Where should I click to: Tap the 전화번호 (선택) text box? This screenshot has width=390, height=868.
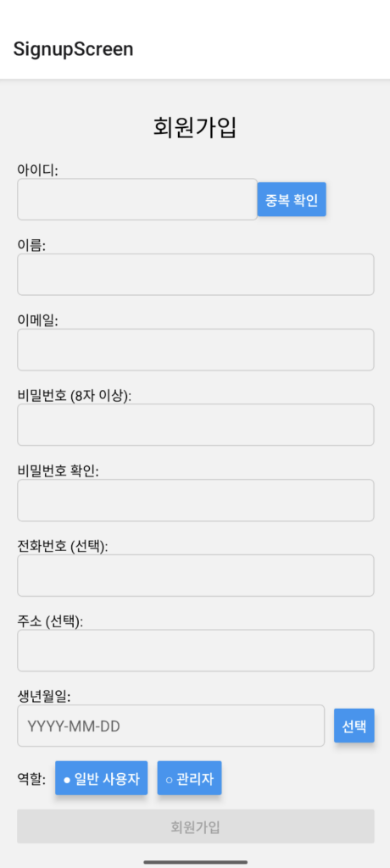196,576
